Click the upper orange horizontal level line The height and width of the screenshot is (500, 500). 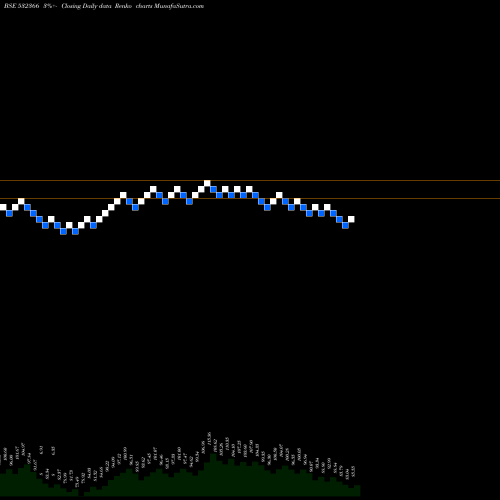pyautogui.click(x=250, y=181)
